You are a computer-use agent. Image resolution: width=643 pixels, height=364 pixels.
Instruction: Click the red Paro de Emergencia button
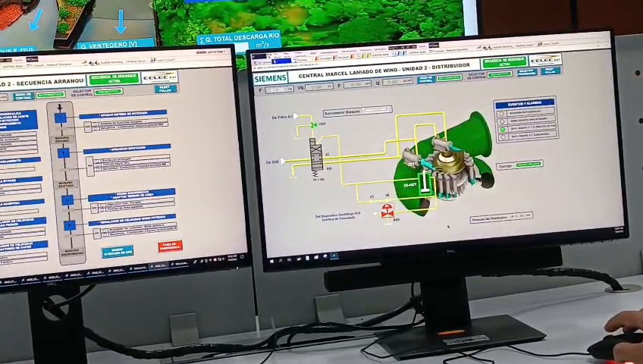pyautogui.click(x=170, y=246)
